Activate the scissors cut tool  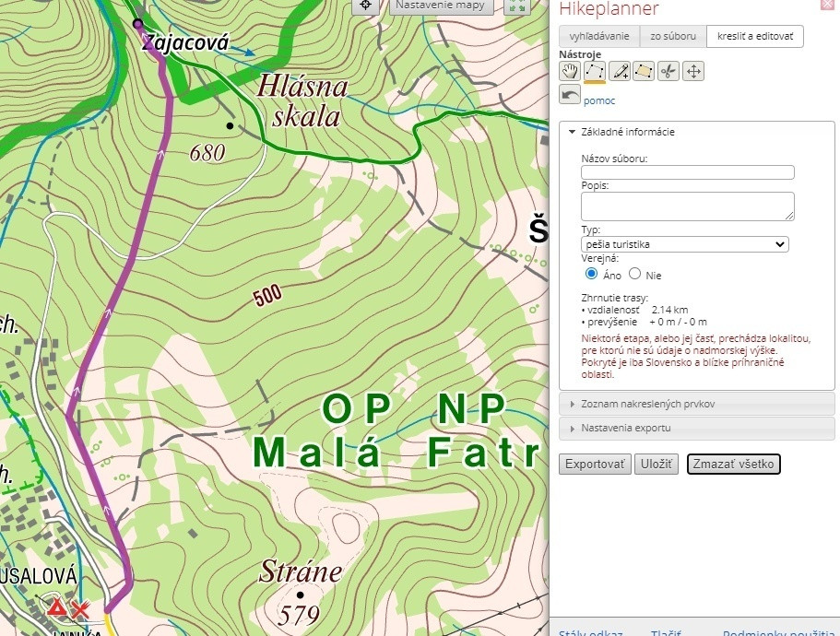(x=668, y=71)
